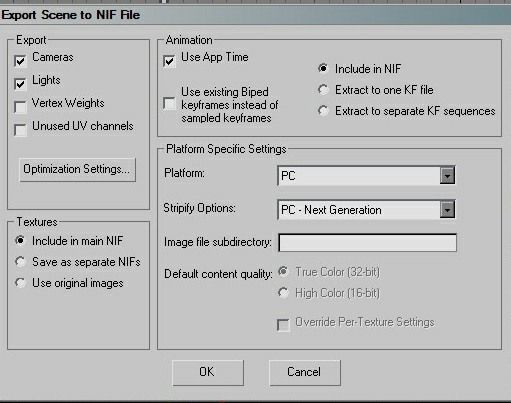The height and width of the screenshot is (403, 511).
Task: Enable Vertex Weights export
Action: click(x=20, y=107)
